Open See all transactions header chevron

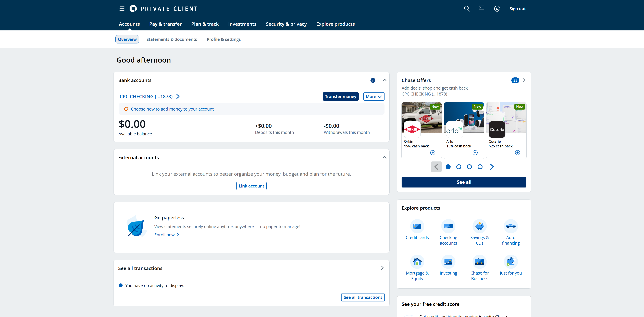[x=382, y=268]
